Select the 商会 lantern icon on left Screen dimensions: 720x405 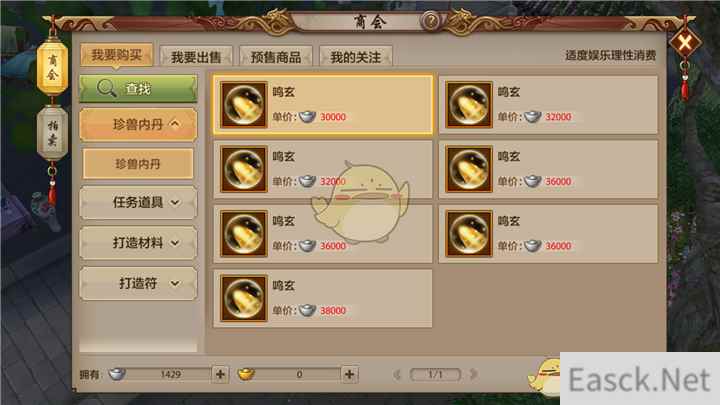(x=53, y=67)
